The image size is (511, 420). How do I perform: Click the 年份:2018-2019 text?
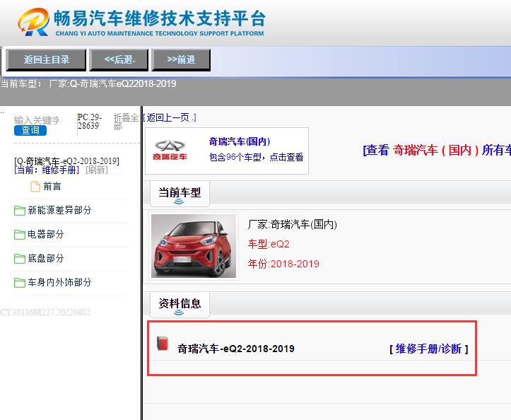click(x=283, y=264)
